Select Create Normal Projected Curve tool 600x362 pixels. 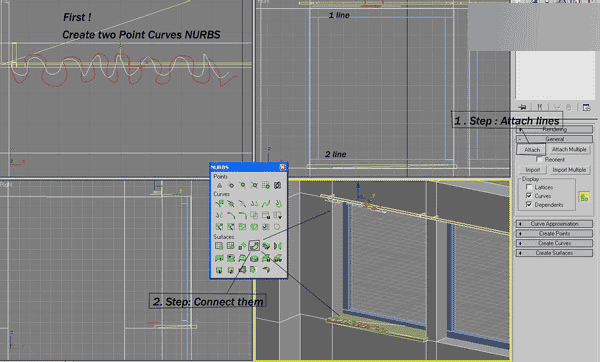click(x=219, y=227)
